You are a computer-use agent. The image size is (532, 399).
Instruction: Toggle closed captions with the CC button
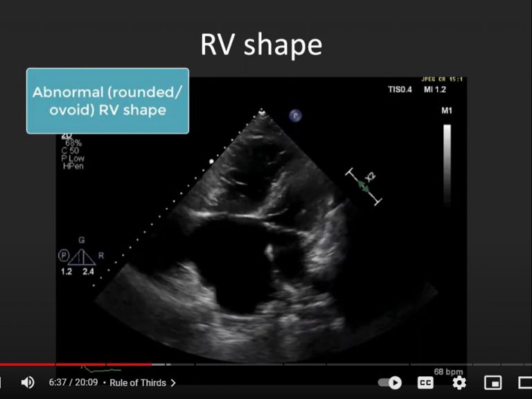pos(425,382)
